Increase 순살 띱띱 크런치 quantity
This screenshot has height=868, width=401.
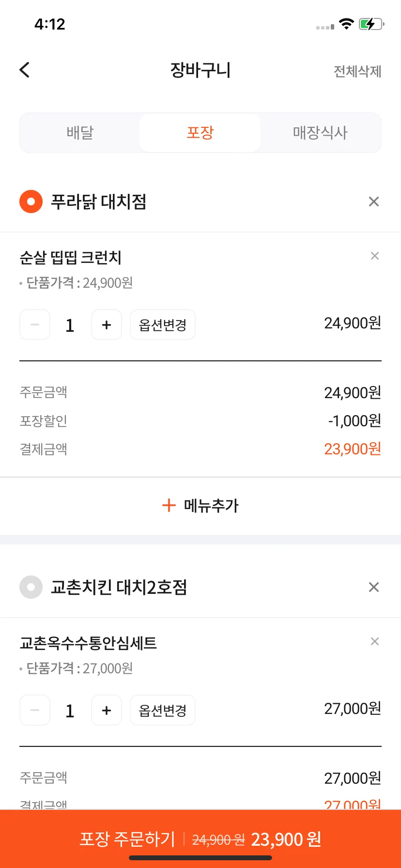click(107, 325)
